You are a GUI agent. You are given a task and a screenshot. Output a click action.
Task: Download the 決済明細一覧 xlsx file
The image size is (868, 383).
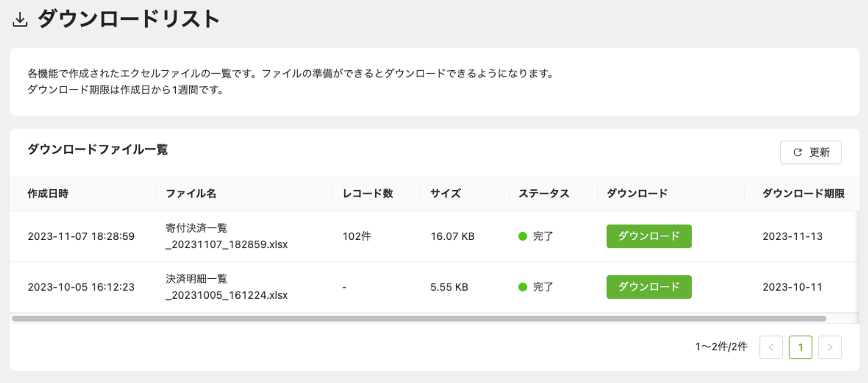(x=648, y=287)
